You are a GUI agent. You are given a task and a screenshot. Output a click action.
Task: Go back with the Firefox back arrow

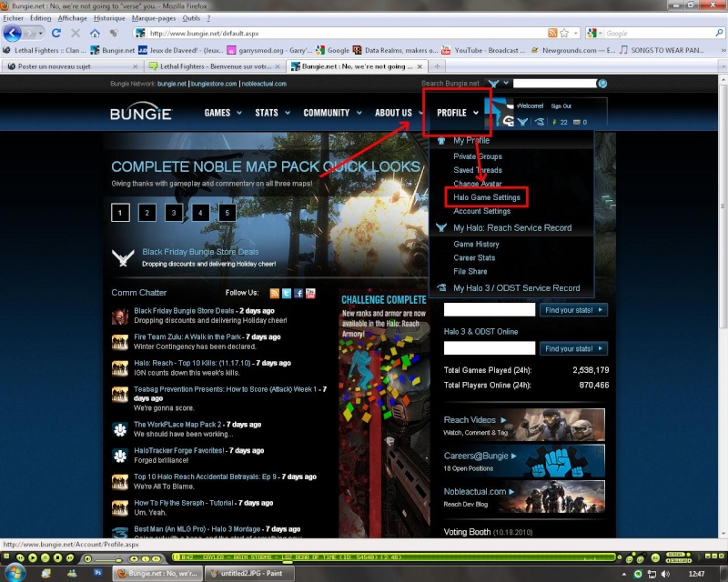pyautogui.click(x=13, y=34)
